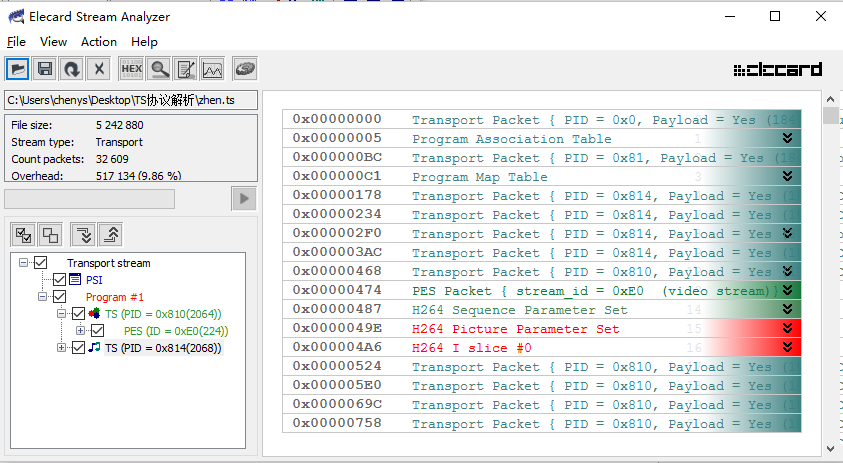
Task: Click the Elecard logo
Action: coord(777,69)
